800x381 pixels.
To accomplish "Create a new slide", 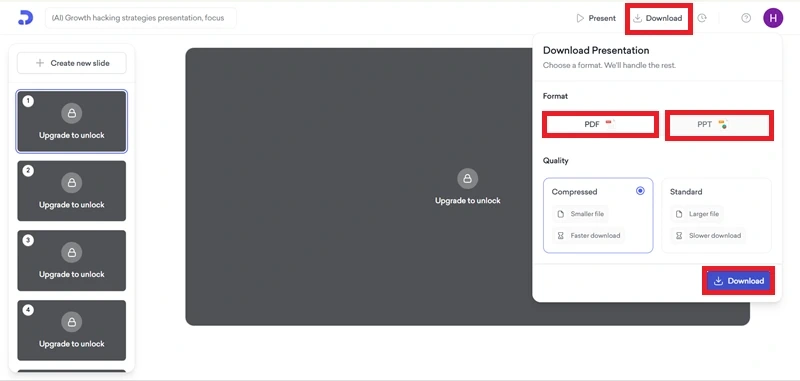I will click(x=72, y=63).
